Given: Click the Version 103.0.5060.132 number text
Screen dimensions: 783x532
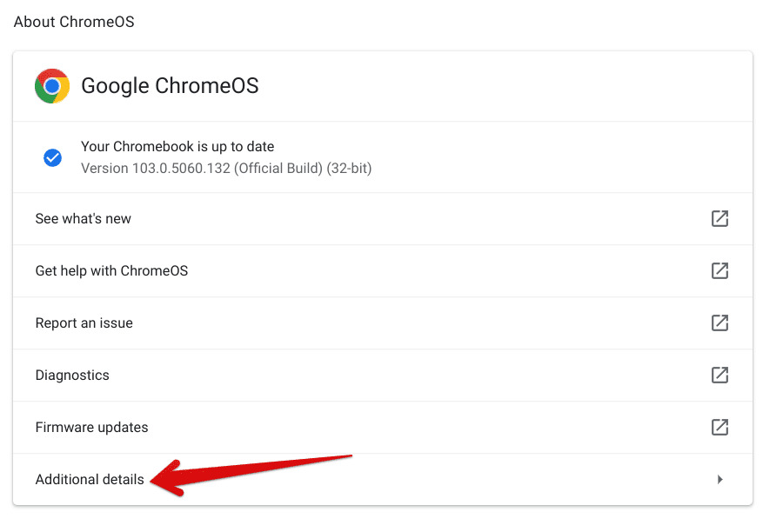Looking at the screenshot, I should pyautogui.click(x=181, y=168).
